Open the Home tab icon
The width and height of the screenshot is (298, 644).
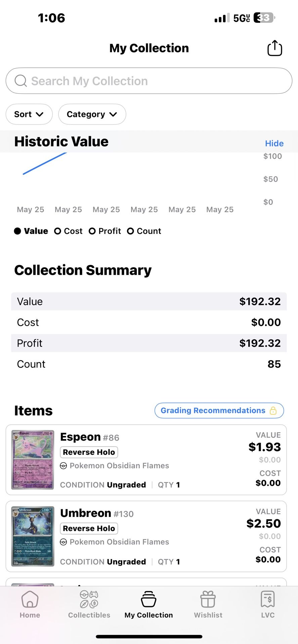(30, 599)
